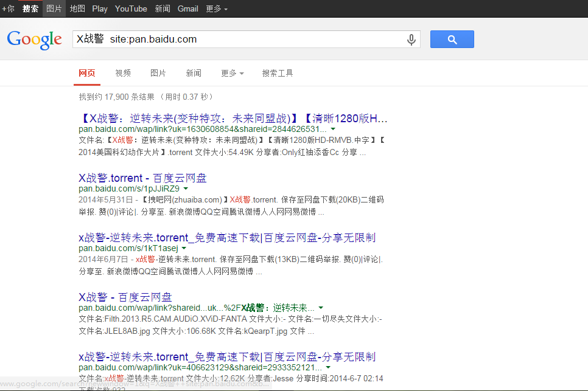
Task: Switch to the 图片 search tab
Action: 158,73
